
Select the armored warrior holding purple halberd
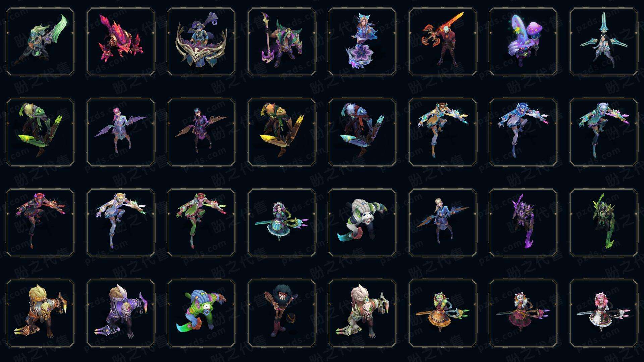282,42
